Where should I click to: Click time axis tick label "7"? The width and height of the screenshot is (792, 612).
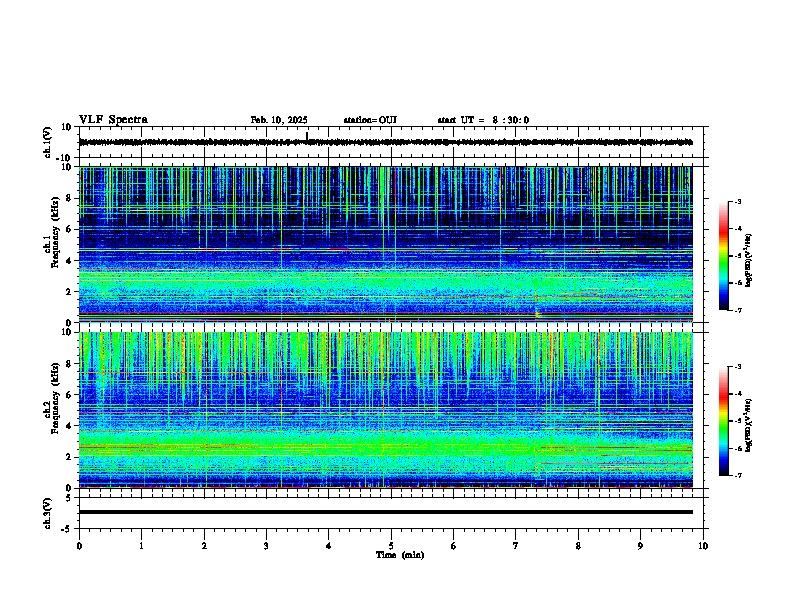[516, 546]
